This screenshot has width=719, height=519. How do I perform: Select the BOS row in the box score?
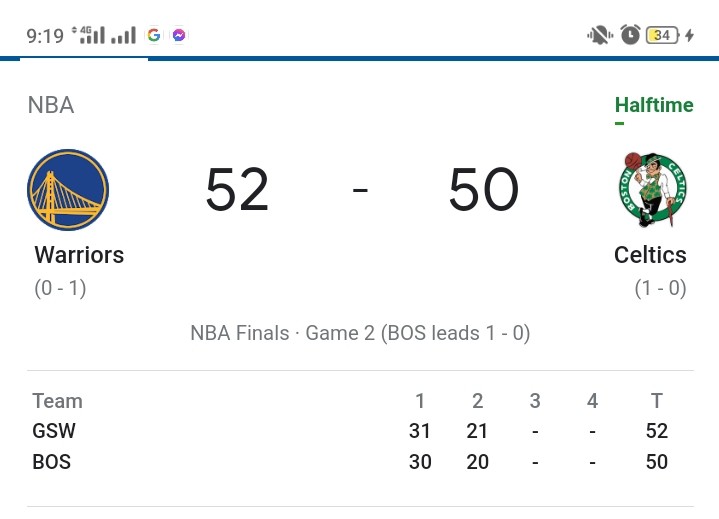(360, 462)
